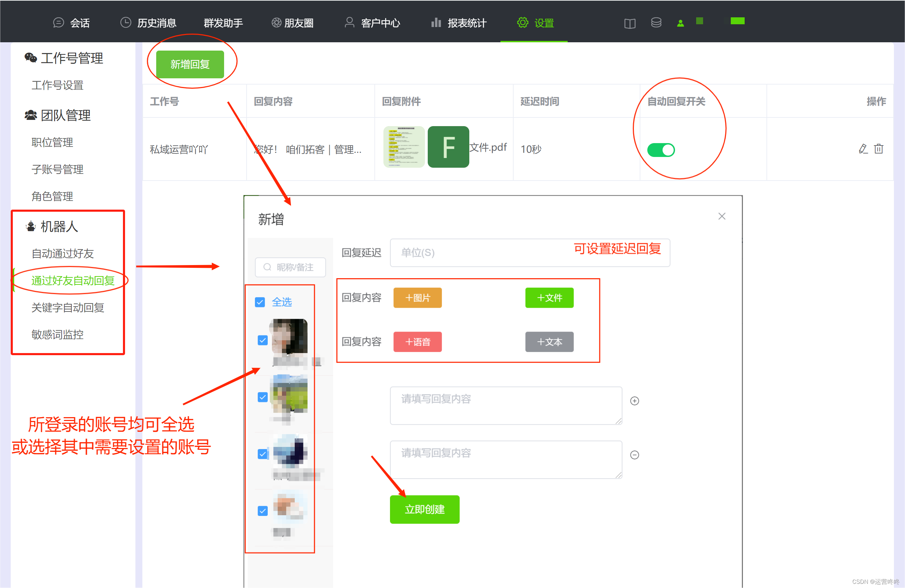Screen dimensions: 905x588
Task: Click the 新增回复 button
Action: coord(190,63)
